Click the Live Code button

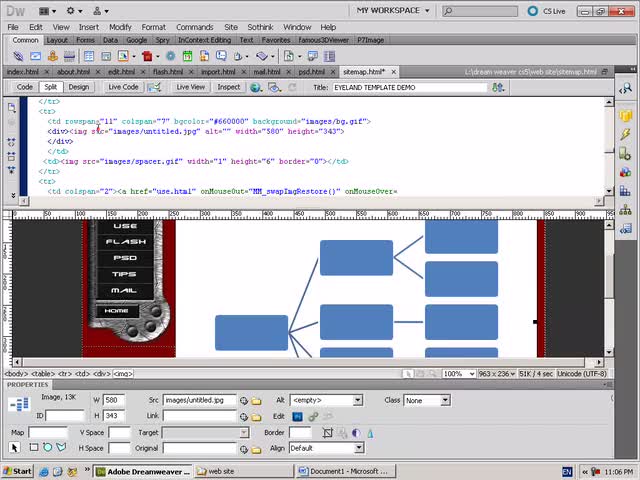pos(123,87)
